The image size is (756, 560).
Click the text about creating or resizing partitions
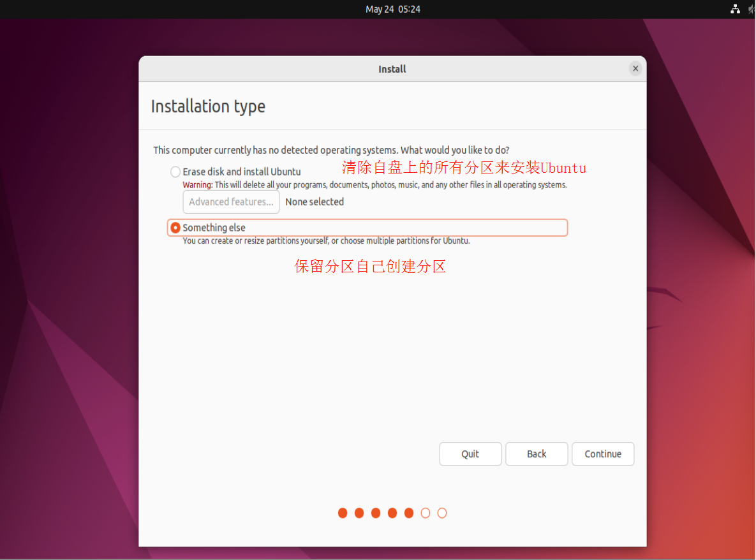click(326, 240)
